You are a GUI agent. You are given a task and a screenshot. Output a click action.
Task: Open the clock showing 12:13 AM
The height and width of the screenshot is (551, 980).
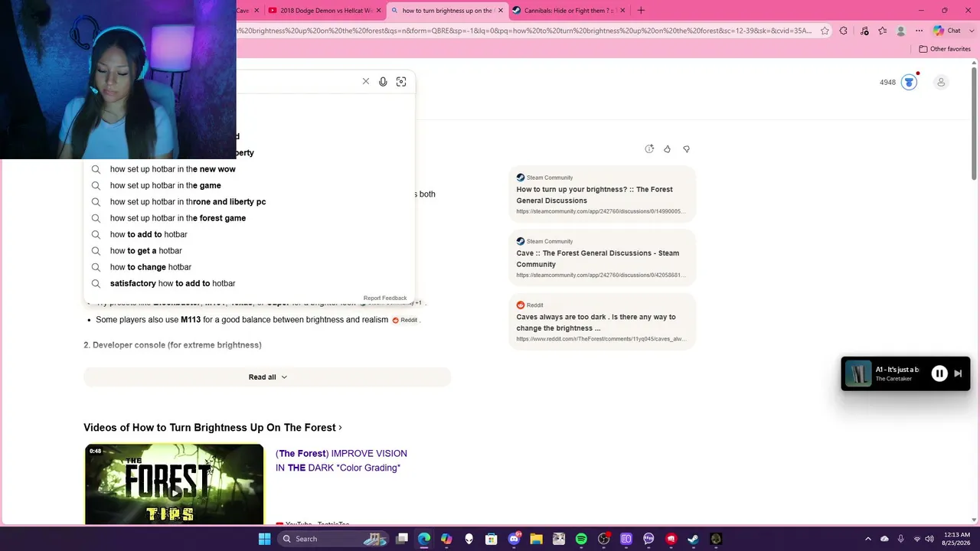pos(956,539)
